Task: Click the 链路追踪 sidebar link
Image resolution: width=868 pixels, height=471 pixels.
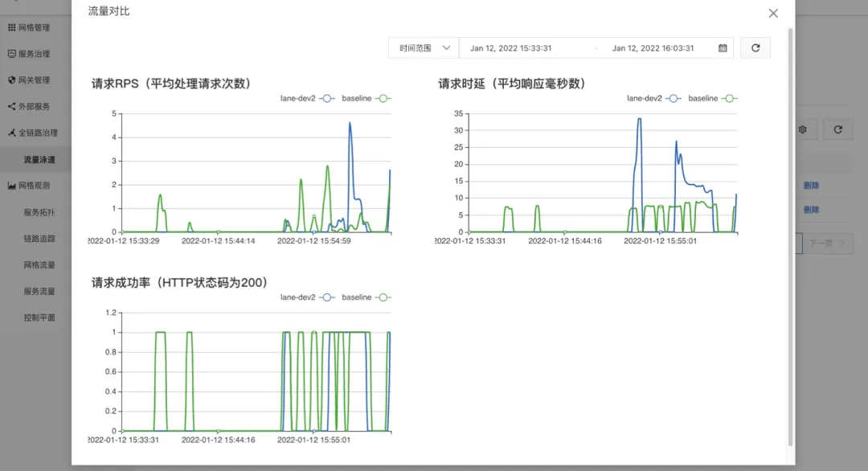Action: tap(39, 239)
